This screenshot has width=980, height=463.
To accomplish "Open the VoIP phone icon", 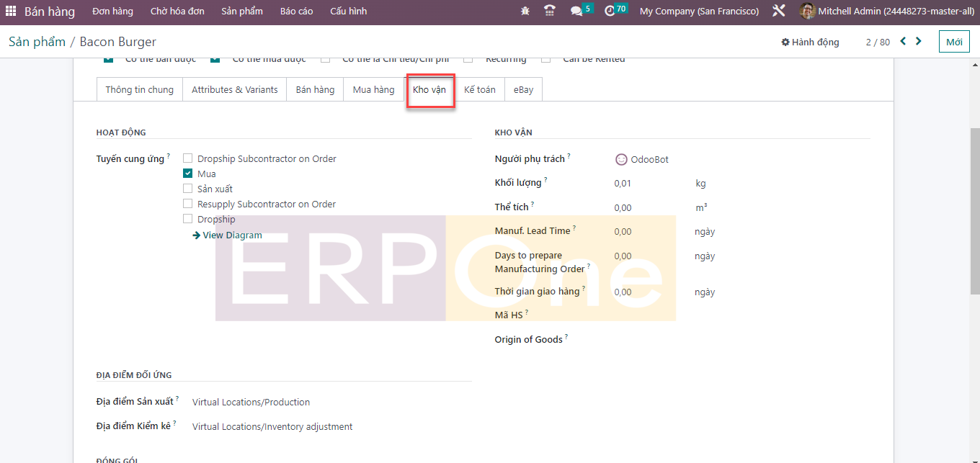I will 550,12.
